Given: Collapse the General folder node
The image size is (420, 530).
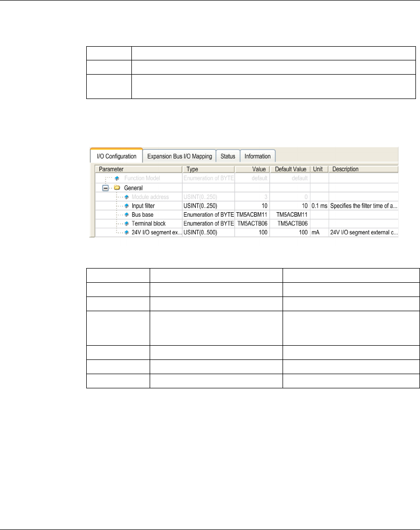Looking at the screenshot, I should 106,188.
